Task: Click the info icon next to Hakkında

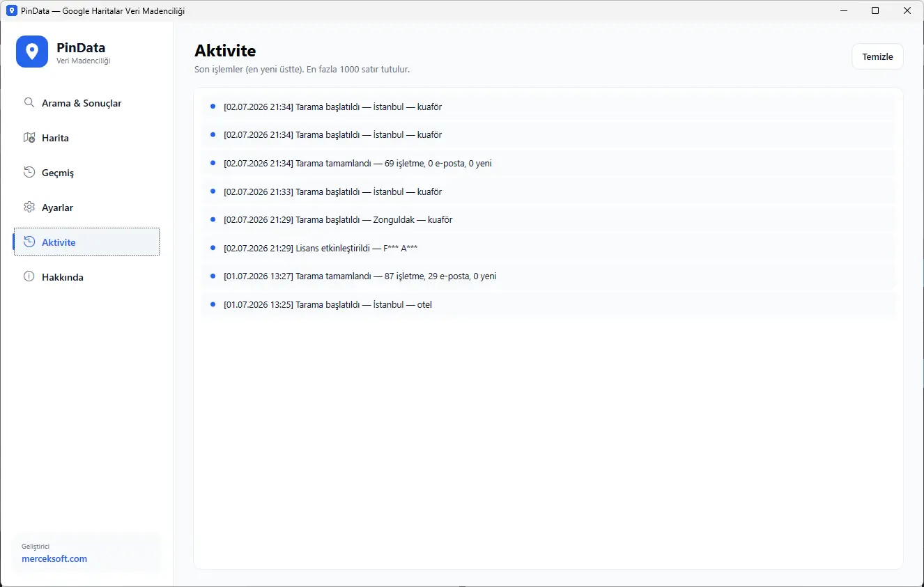Action: pyautogui.click(x=29, y=276)
